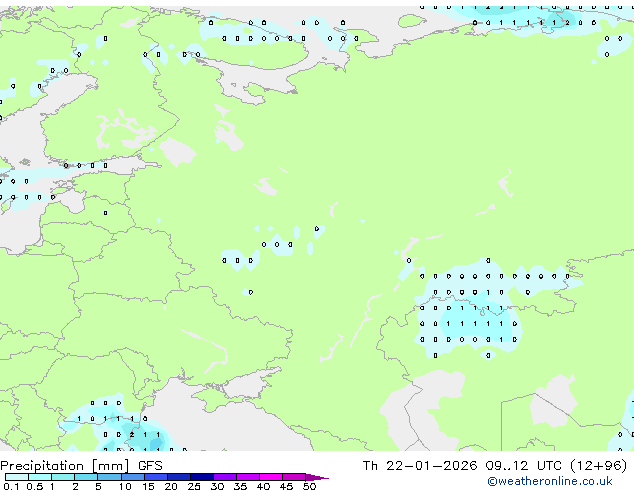Select the 40–45 mm magenta legend swatch
This screenshot has height=490, width=634.
(271, 477)
